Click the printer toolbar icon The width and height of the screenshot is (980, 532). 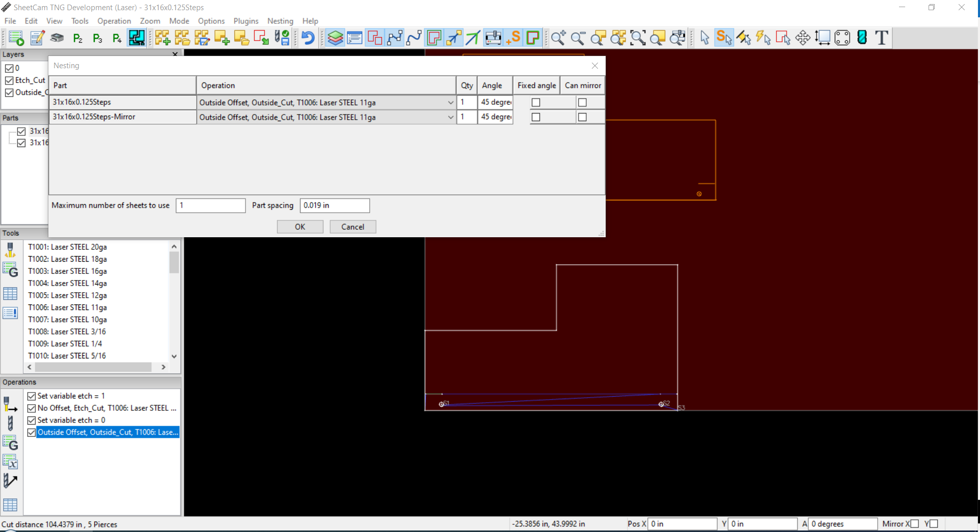point(57,38)
